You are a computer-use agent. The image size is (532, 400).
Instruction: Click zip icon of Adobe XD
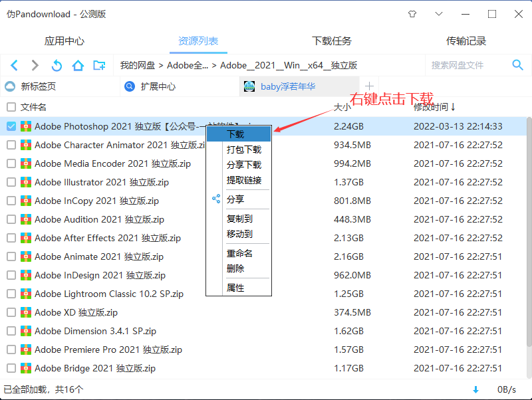point(26,312)
